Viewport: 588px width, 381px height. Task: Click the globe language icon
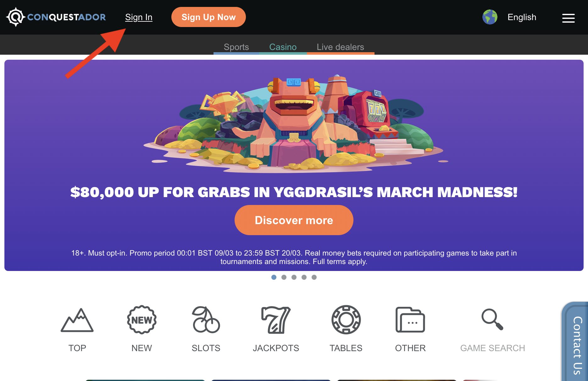click(490, 17)
